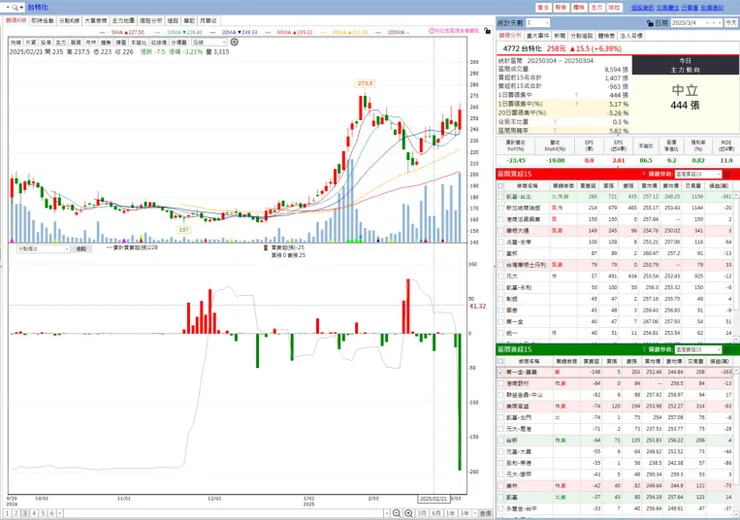Viewport: 740px width, 520px height.
Task: Click the 今天 button next to the date
Action: coord(731,23)
